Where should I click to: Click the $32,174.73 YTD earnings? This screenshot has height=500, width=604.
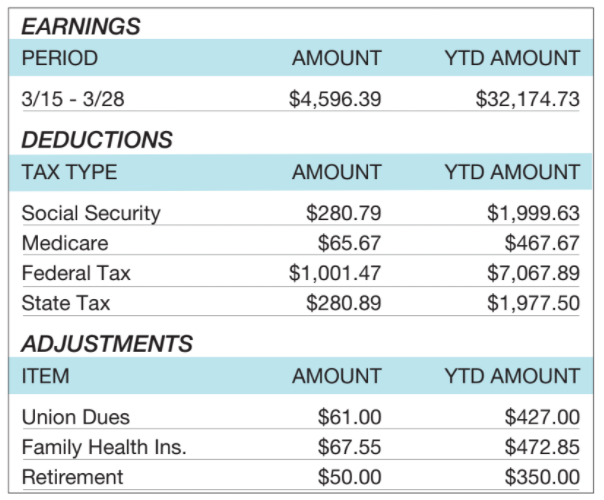point(526,100)
